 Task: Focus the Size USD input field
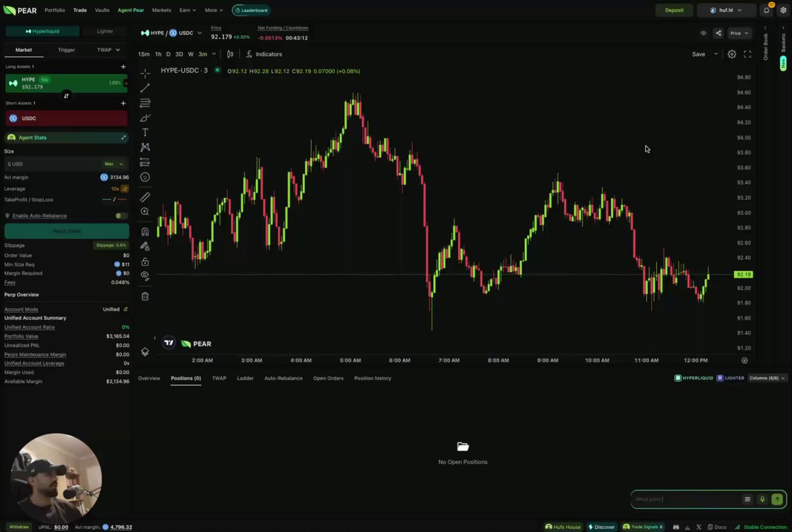point(53,164)
